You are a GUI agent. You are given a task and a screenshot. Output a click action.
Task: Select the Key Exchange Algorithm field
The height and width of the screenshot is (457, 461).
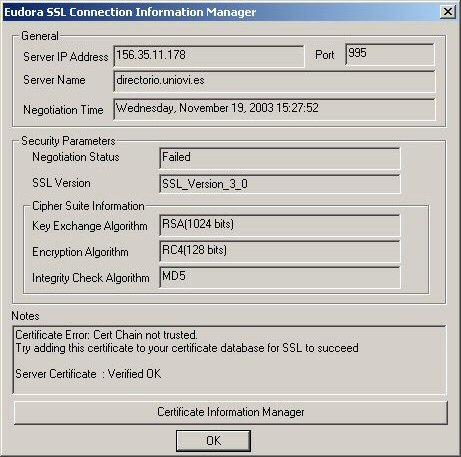point(279,225)
